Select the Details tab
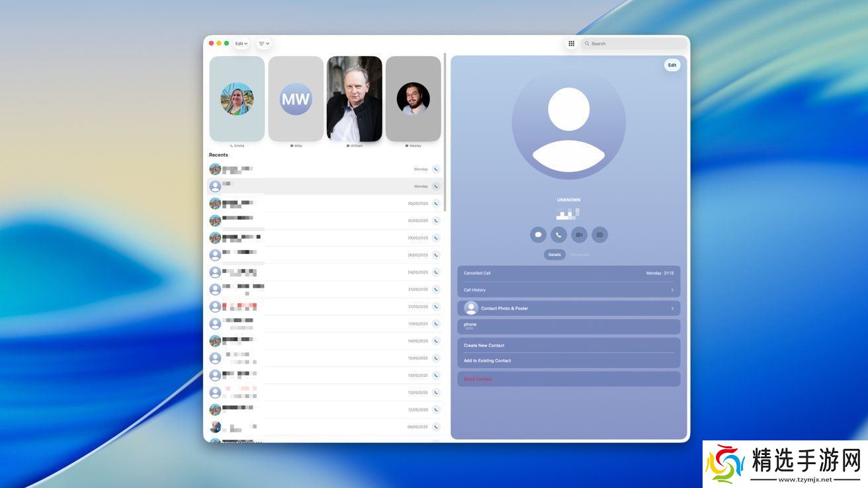Screen dimensions: 868x488 click(x=554, y=255)
